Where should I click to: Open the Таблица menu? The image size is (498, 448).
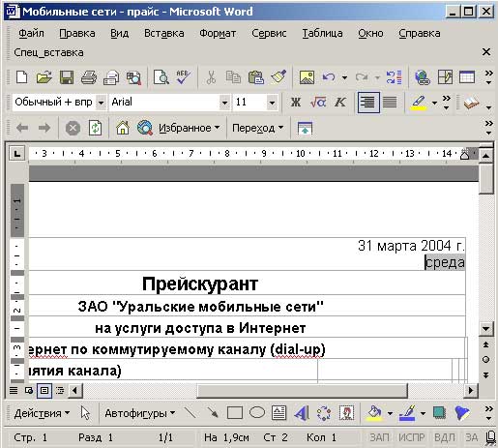(x=322, y=33)
